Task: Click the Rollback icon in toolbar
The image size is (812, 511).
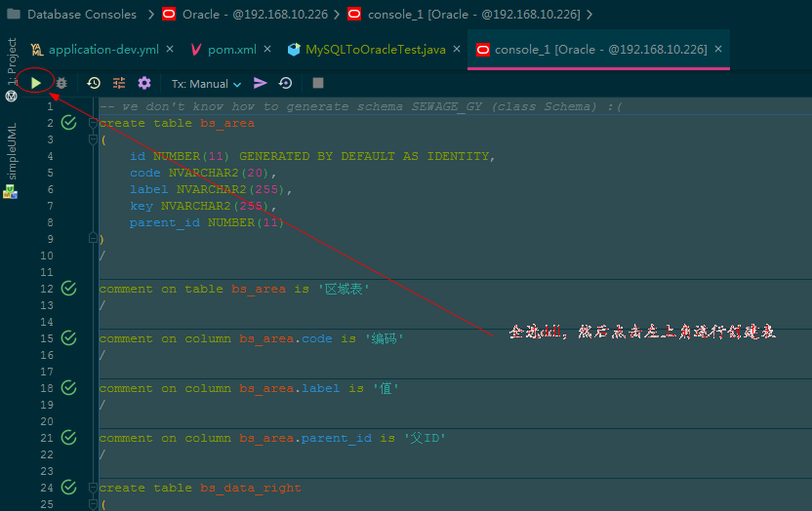Action: (x=285, y=83)
